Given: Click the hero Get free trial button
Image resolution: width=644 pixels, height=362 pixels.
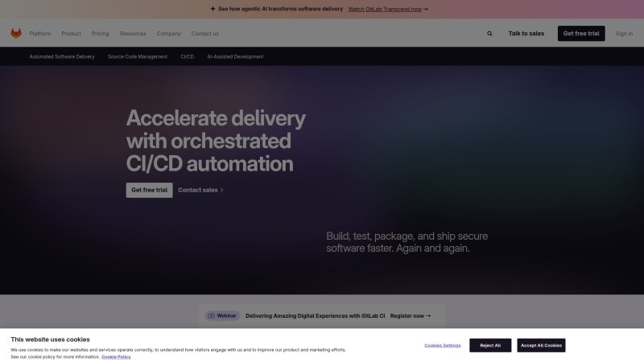Looking at the screenshot, I should pyautogui.click(x=149, y=190).
